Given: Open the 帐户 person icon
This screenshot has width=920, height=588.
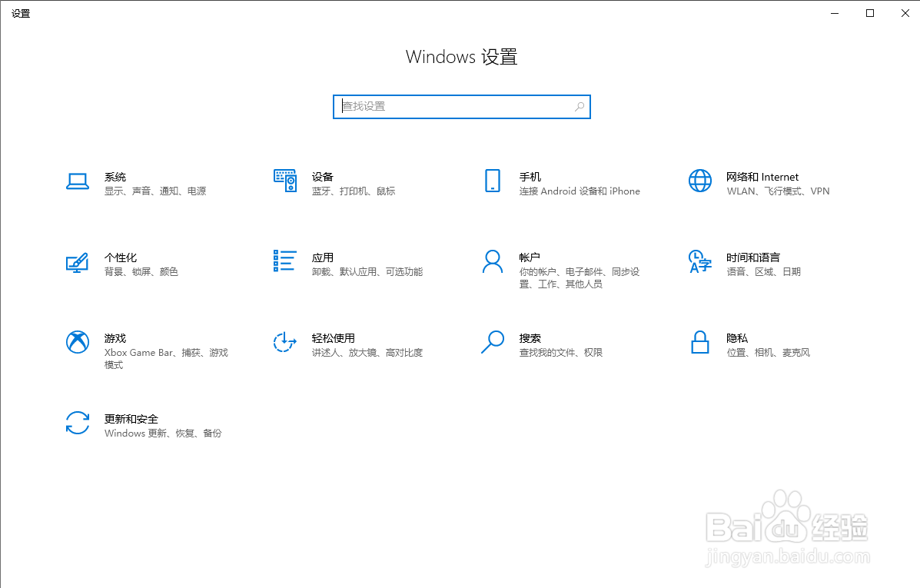Looking at the screenshot, I should click(x=493, y=262).
